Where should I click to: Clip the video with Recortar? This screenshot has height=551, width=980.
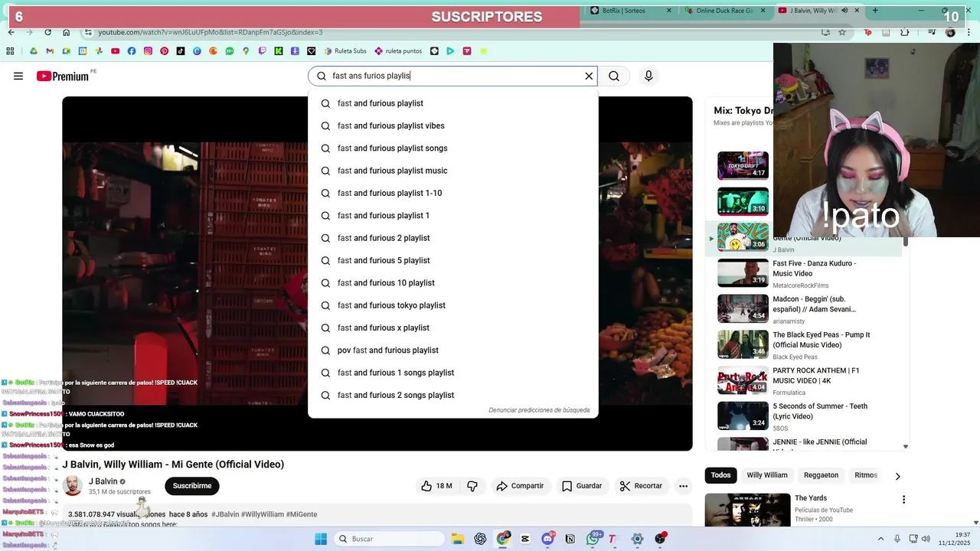pos(641,486)
